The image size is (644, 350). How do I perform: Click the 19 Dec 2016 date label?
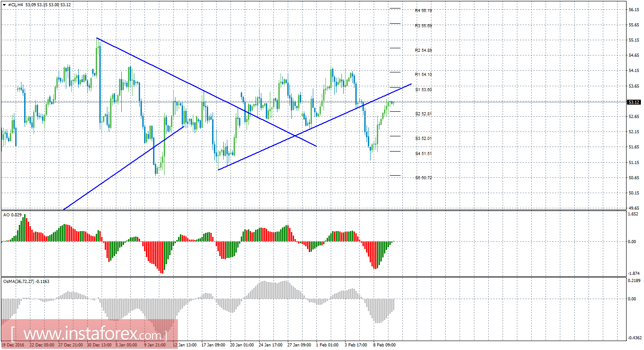[x=13, y=345]
